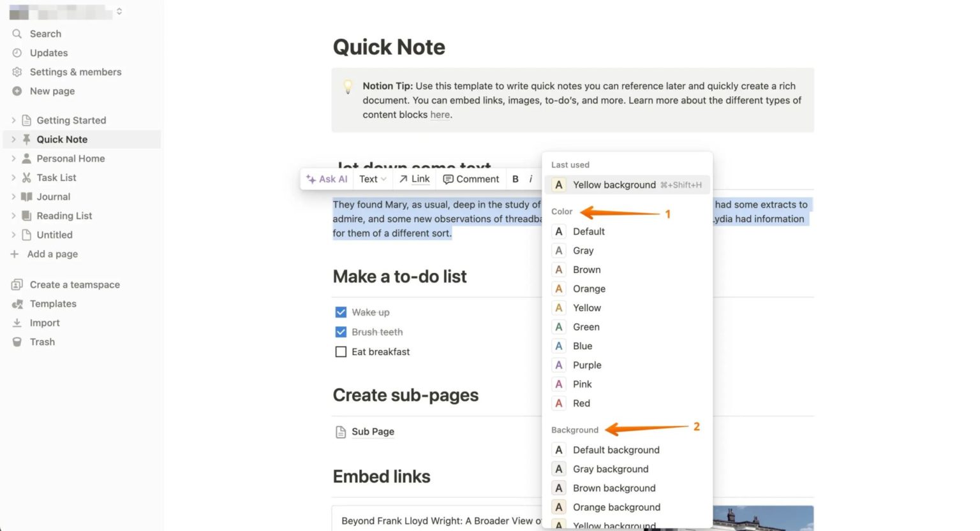The image size is (980, 531).
Task: Select Purple text color from the menu
Action: tap(586, 365)
